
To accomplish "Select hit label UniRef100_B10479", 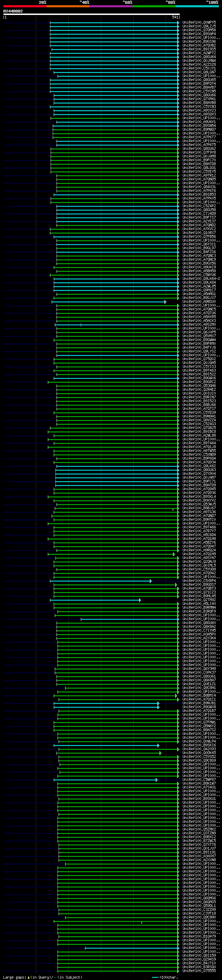I will click(x=199, y=937).
